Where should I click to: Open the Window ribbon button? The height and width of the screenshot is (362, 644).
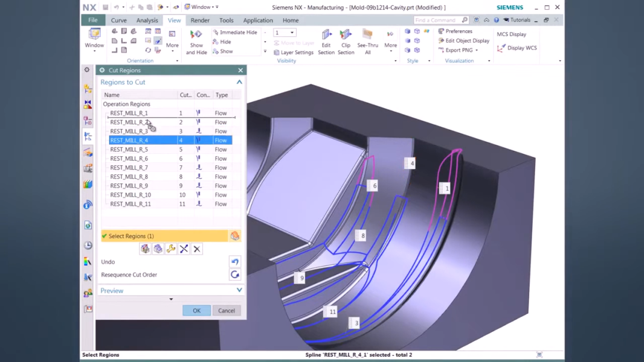(x=94, y=40)
